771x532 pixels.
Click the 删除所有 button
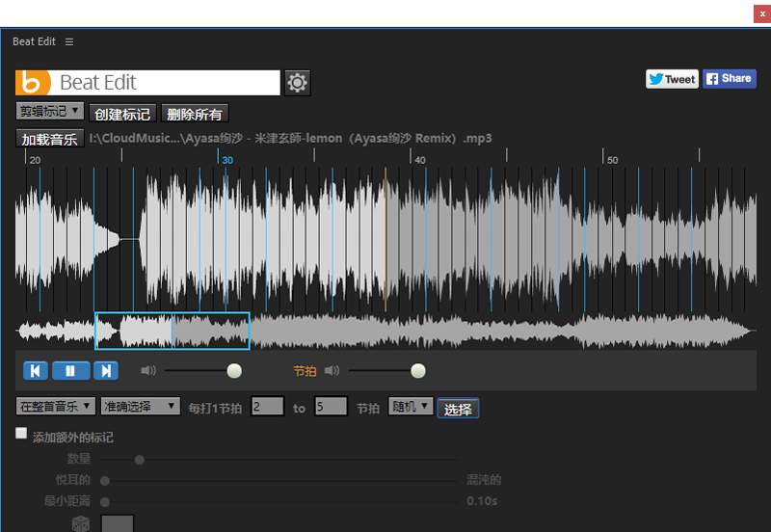coord(195,114)
